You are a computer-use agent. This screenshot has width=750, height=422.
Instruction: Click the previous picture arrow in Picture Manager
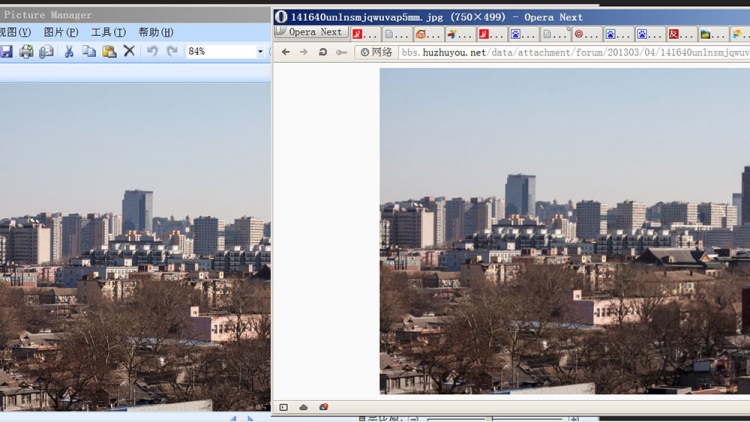point(233,419)
